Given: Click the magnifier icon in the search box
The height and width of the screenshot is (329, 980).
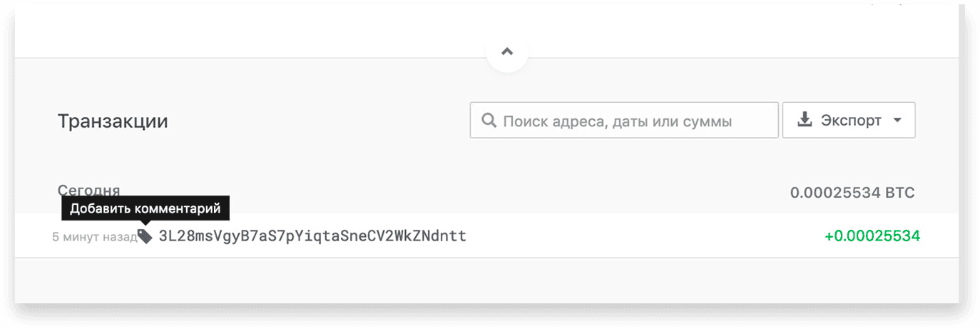Looking at the screenshot, I should 489,121.
